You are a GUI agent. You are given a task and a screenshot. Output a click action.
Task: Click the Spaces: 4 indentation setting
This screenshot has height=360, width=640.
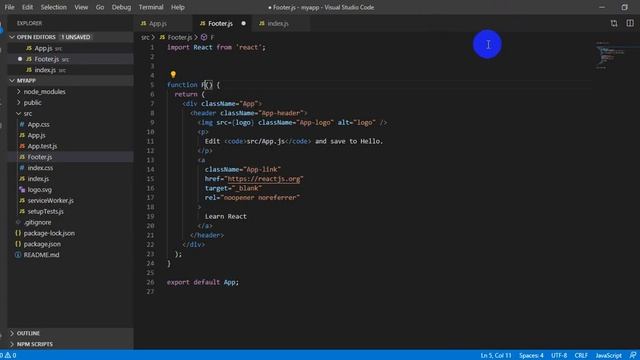pos(531,356)
